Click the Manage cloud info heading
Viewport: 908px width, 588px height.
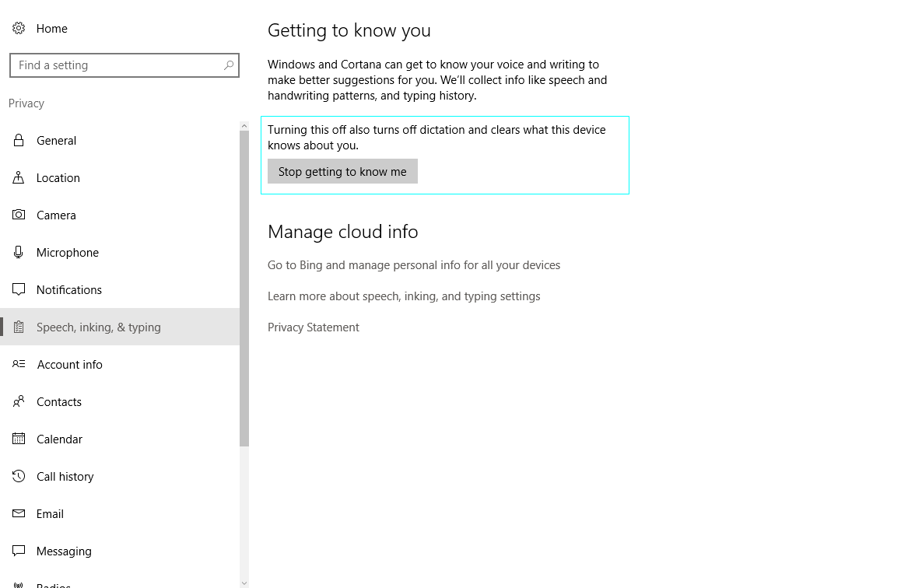click(342, 232)
